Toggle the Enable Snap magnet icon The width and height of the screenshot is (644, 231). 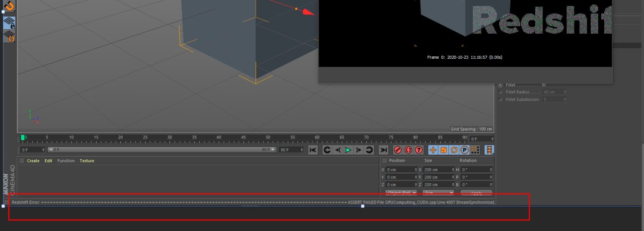(10, 6)
